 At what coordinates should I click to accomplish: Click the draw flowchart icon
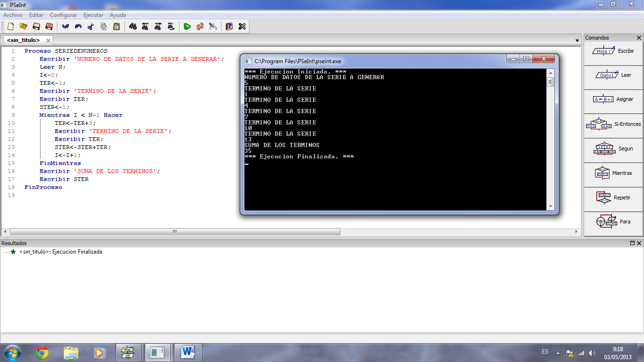(213, 26)
